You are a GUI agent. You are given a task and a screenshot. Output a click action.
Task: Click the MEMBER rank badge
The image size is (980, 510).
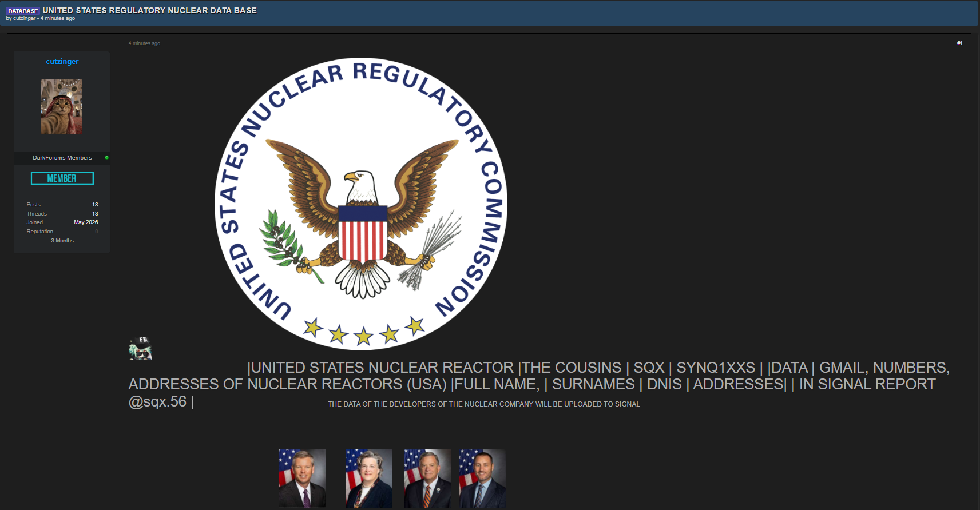pyautogui.click(x=62, y=178)
